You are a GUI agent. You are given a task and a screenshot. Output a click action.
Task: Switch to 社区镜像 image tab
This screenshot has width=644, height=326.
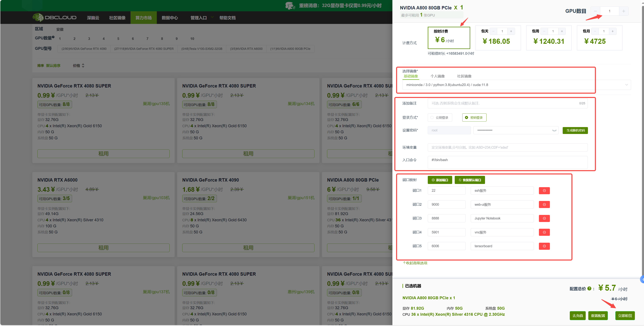464,76
